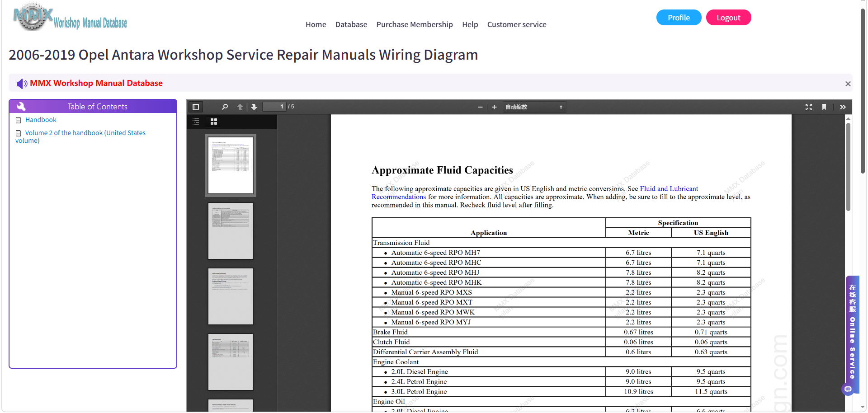Viewport: 868px width, 413px height.
Task: Open the PDF find search tool
Action: 225,107
